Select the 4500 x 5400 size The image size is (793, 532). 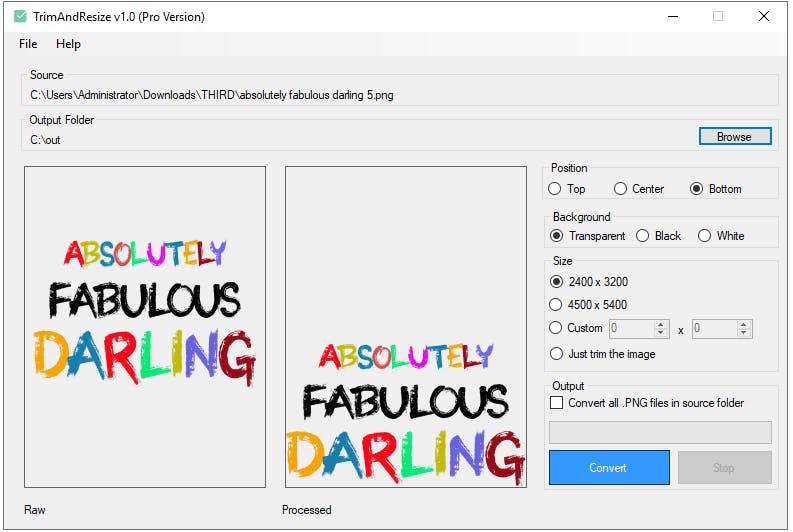pyautogui.click(x=588, y=304)
